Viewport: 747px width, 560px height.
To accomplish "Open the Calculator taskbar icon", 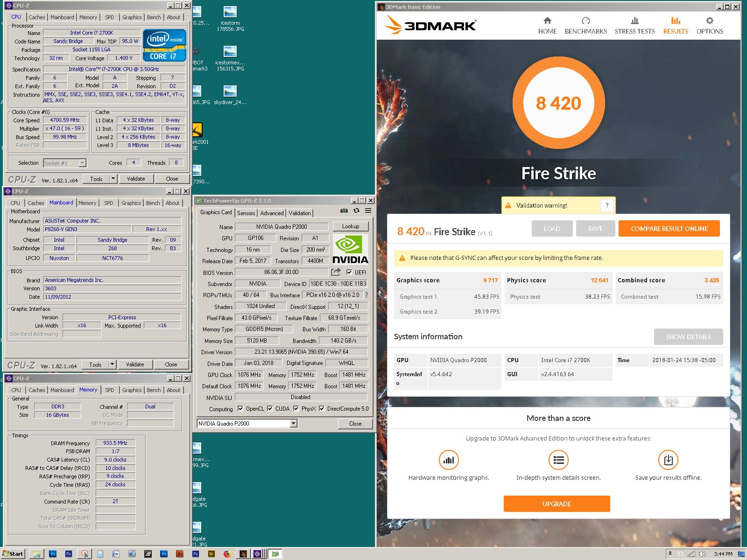I will (100, 554).
